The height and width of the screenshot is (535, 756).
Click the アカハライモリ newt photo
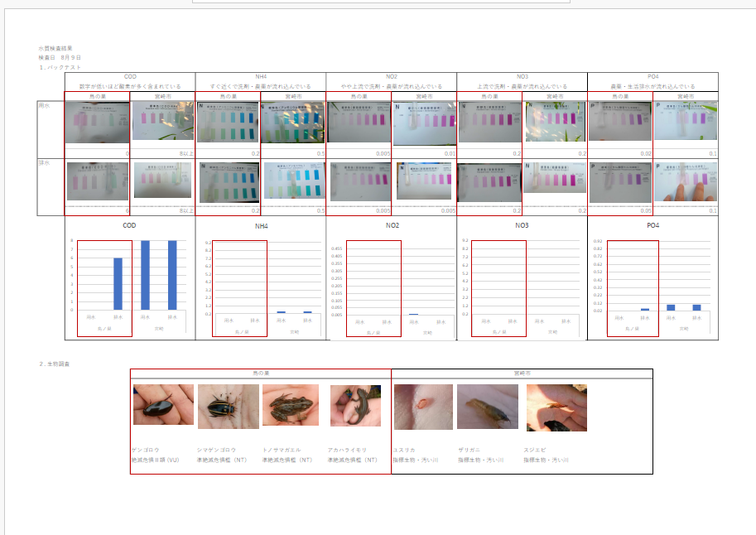(x=355, y=405)
